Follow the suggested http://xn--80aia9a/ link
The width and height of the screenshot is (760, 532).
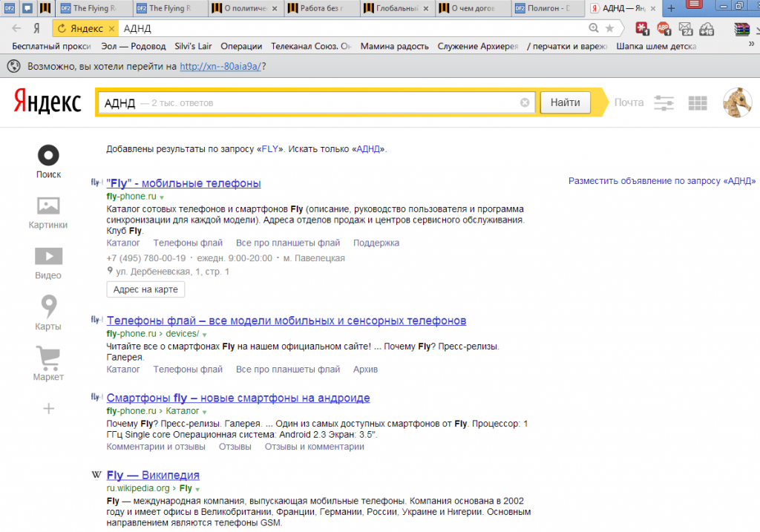pyautogui.click(x=220, y=66)
